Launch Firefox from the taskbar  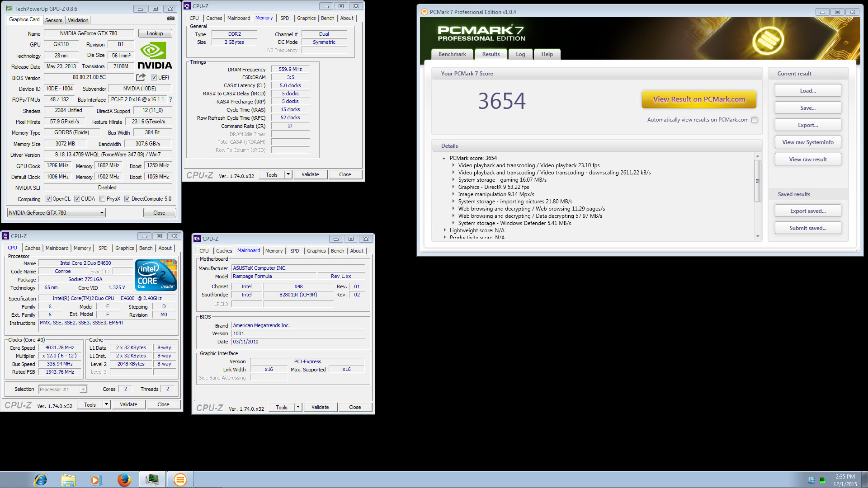point(124,479)
